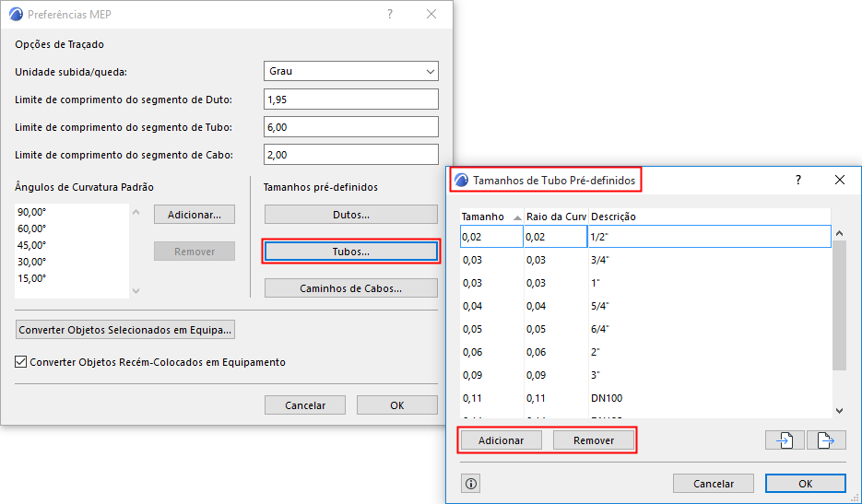Click the Descrição column header
The image size is (862, 504).
(709, 217)
